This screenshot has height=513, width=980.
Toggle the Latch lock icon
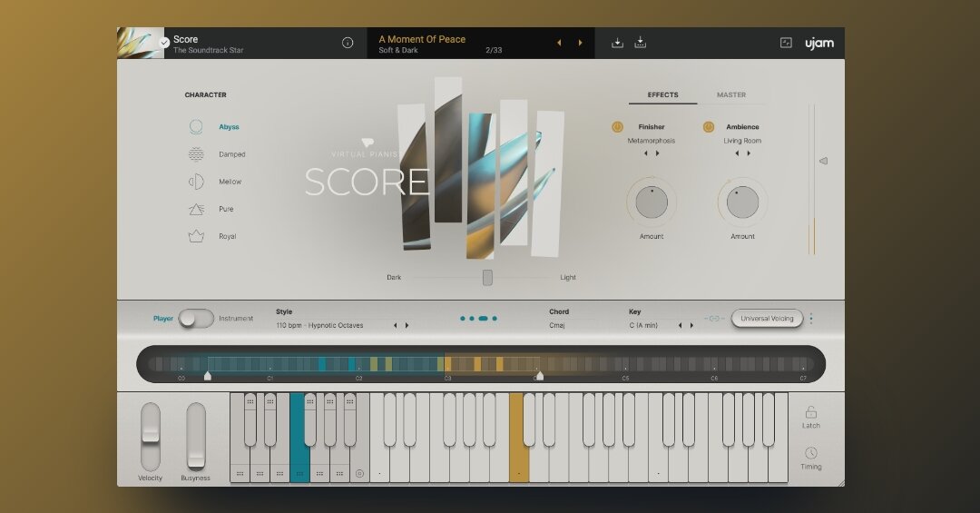tap(810, 412)
